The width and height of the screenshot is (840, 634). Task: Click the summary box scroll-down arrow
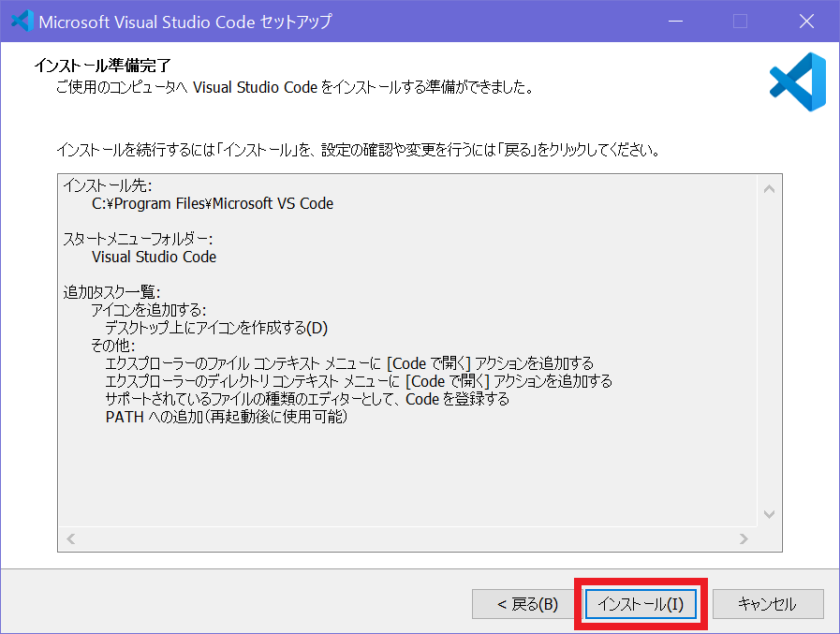[x=770, y=514]
